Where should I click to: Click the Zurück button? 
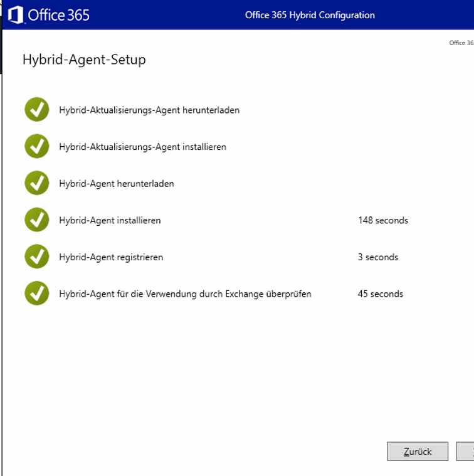[x=417, y=452]
